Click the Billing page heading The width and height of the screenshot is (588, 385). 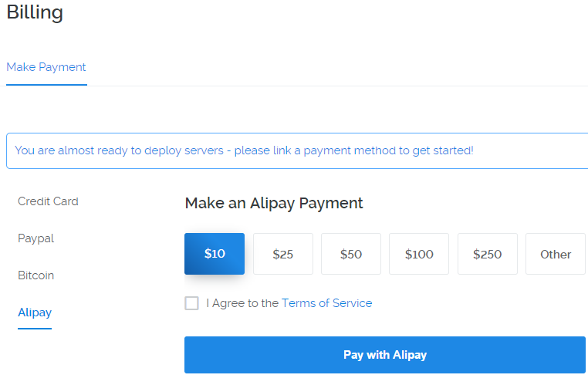point(35,12)
